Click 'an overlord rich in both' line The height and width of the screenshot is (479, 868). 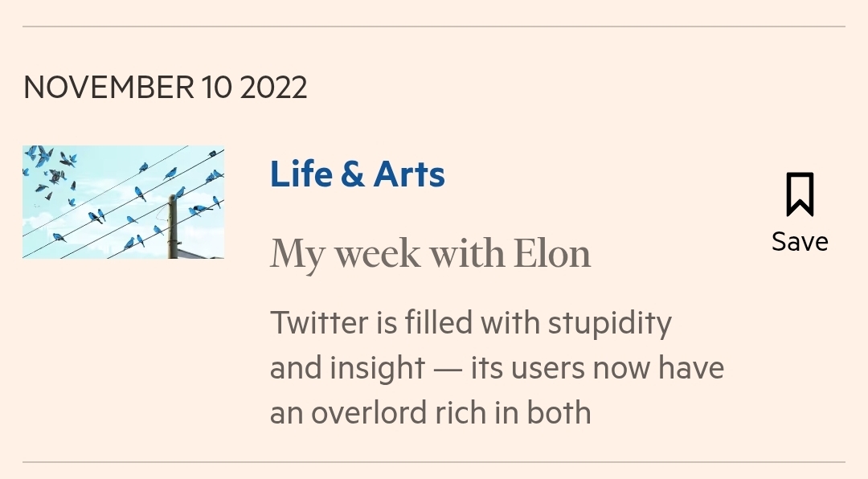pyautogui.click(x=430, y=413)
